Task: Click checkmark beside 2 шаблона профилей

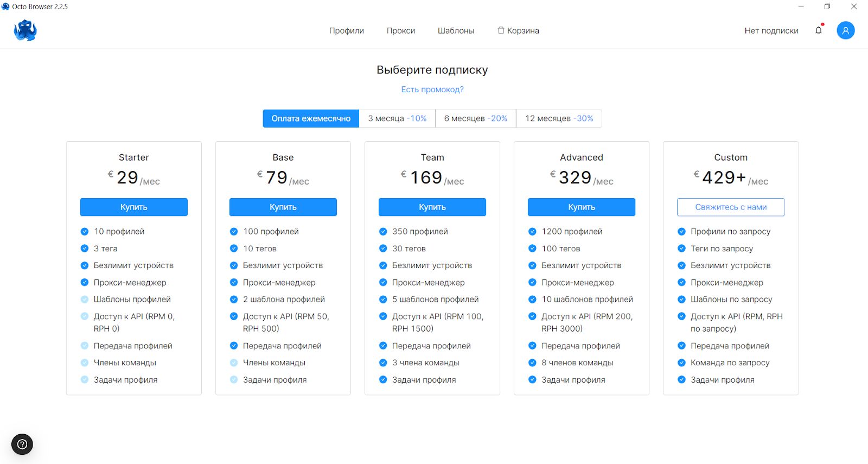Action: click(234, 300)
